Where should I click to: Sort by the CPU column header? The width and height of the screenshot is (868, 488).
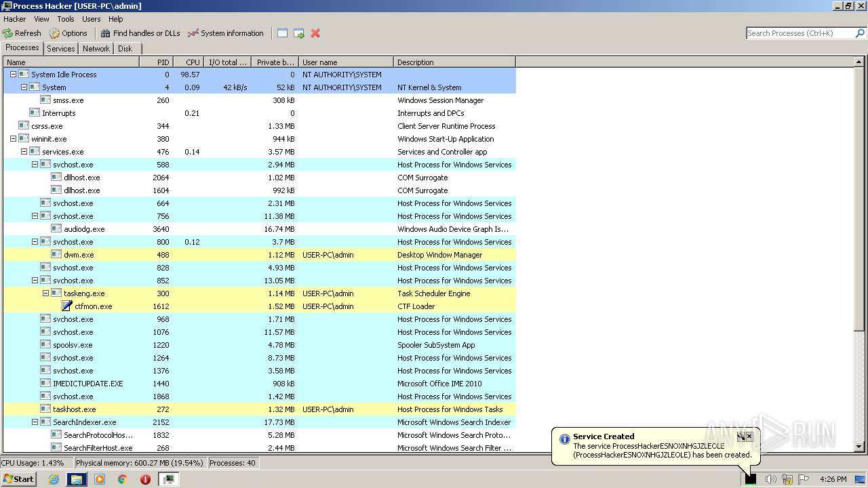click(189, 62)
